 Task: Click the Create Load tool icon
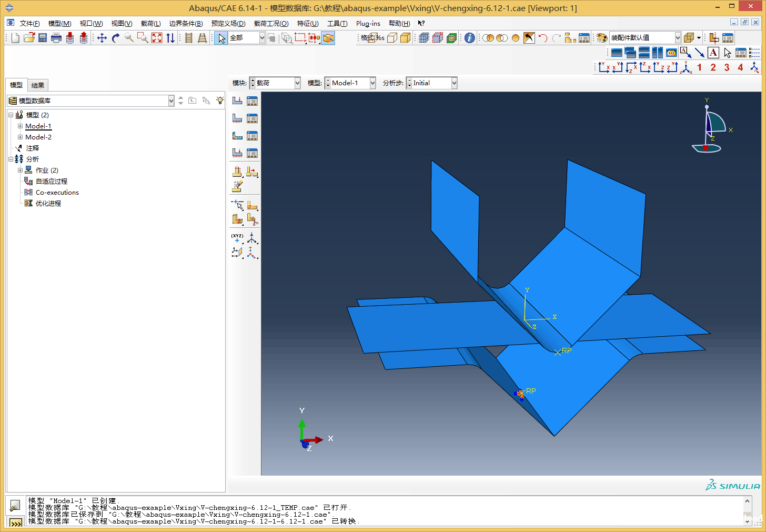(x=237, y=101)
